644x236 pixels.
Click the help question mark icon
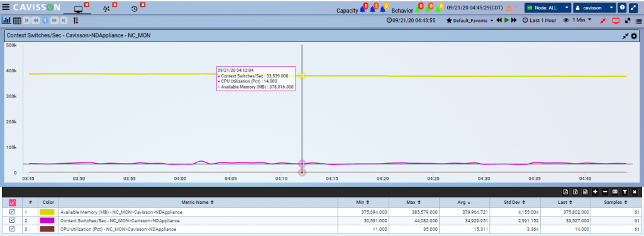tap(623, 8)
